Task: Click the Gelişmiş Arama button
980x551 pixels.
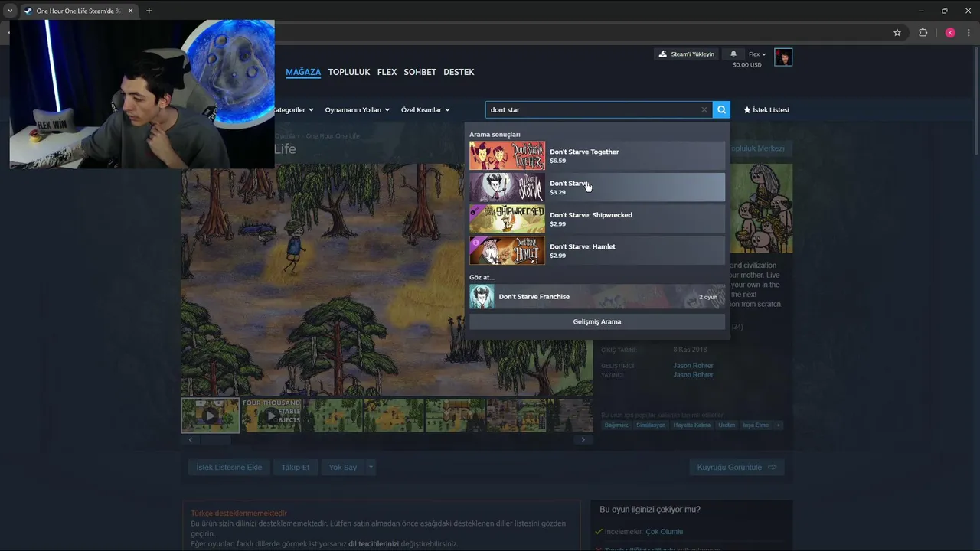Action: (x=597, y=321)
